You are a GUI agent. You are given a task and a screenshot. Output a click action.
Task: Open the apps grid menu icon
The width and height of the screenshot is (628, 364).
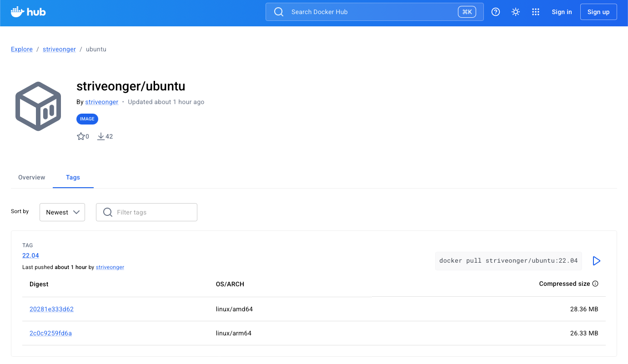click(x=536, y=12)
